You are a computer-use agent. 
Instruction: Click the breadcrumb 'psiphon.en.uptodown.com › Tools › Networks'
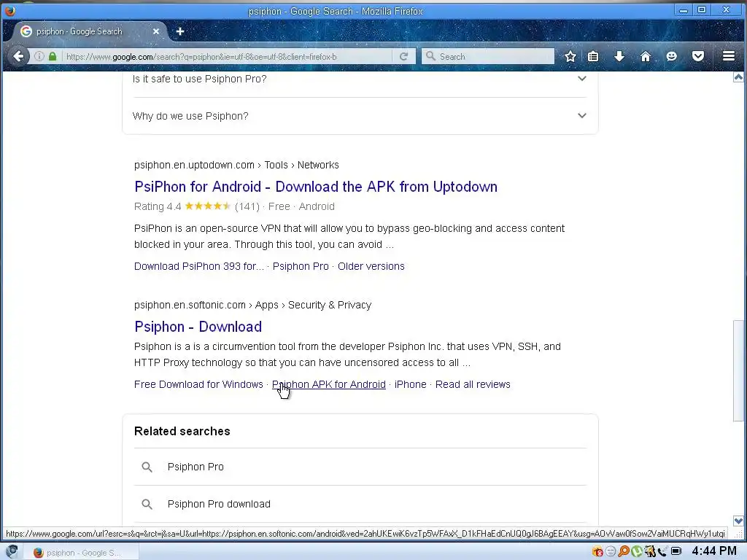[237, 165]
